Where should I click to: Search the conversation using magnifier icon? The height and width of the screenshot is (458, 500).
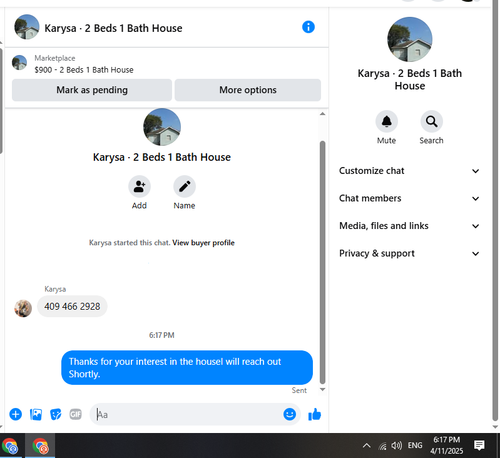click(431, 122)
